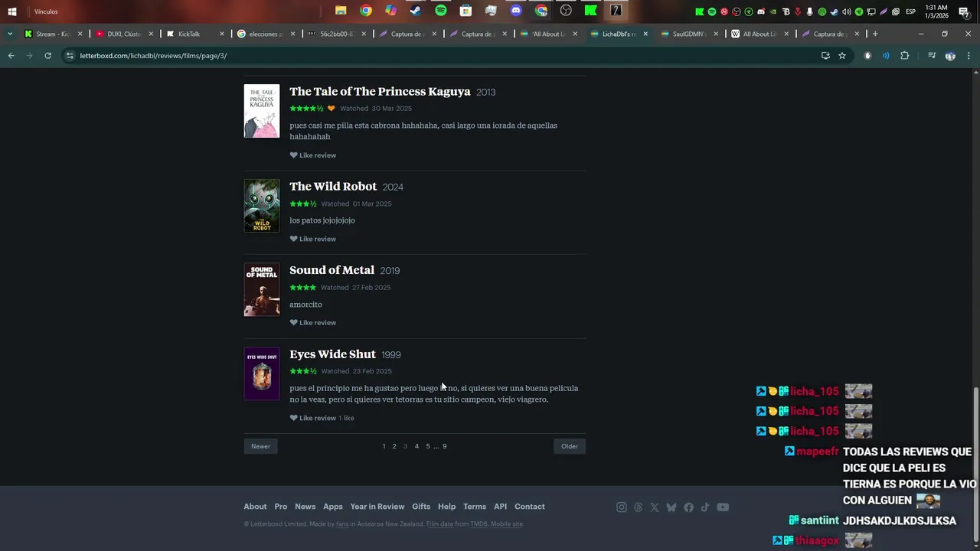
Task: Open Chrome extensions puzzle icon
Action: (904, 56)
